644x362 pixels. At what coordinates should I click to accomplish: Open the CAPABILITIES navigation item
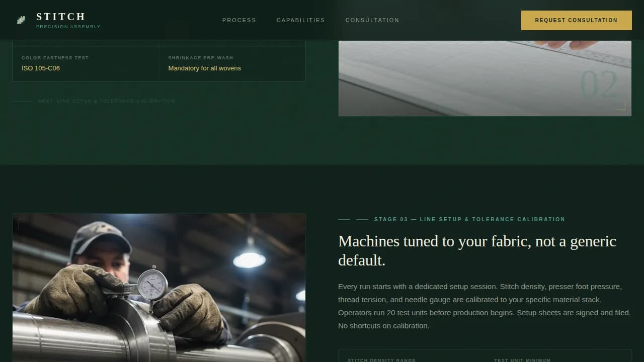[300, 20]
